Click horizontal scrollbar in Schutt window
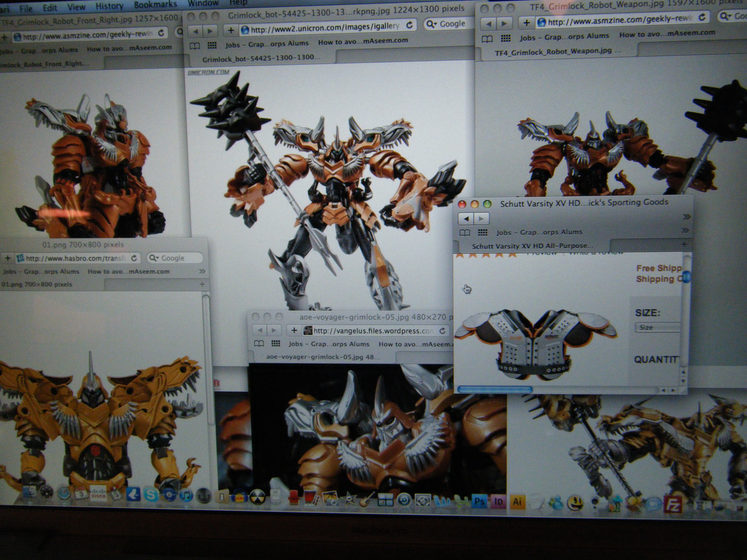This screenshot has height=560, width=747. (495, 390)
